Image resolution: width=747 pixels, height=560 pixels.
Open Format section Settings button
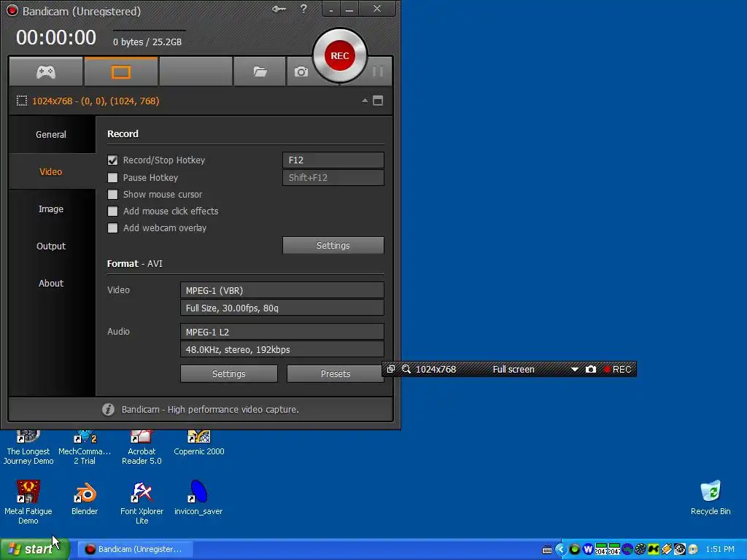point(228,374)
